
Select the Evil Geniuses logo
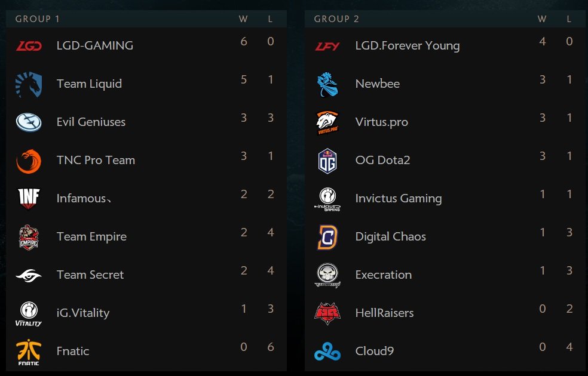pos(29,122)
